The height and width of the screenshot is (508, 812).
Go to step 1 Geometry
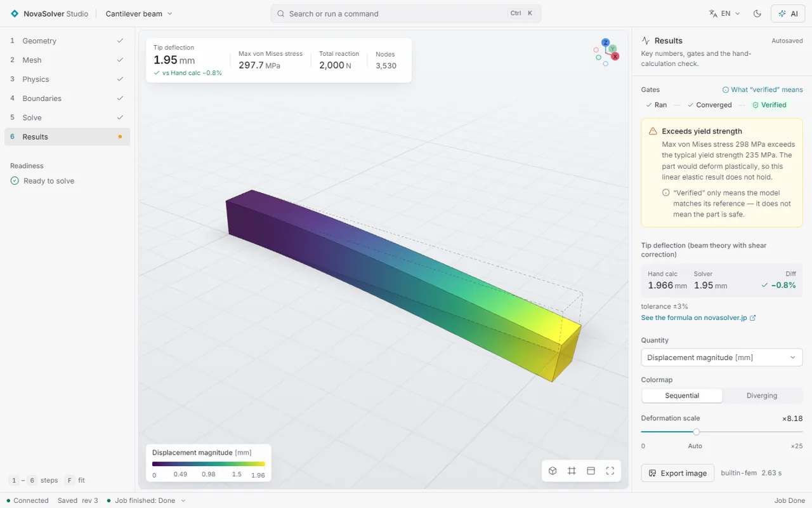[67, 41]
